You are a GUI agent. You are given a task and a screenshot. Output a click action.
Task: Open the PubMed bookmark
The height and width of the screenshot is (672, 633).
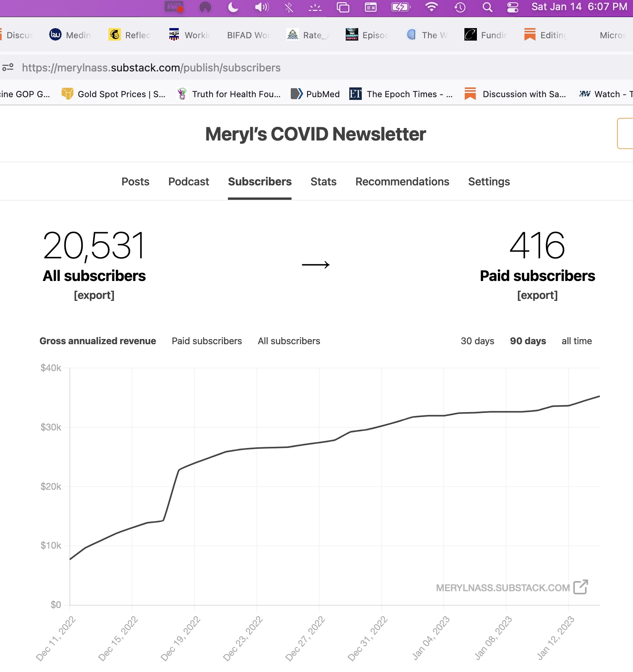[315, 94]
